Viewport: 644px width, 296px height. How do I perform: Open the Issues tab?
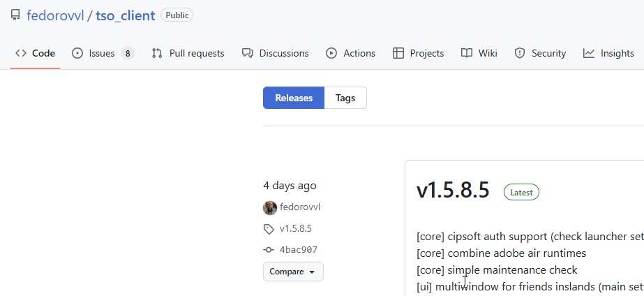[x=103, y=53]
